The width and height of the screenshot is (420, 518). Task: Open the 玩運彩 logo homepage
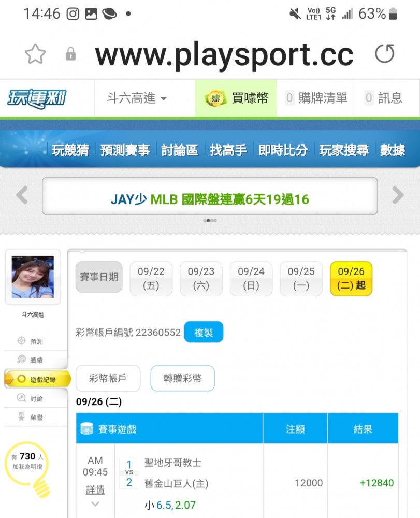37,98
